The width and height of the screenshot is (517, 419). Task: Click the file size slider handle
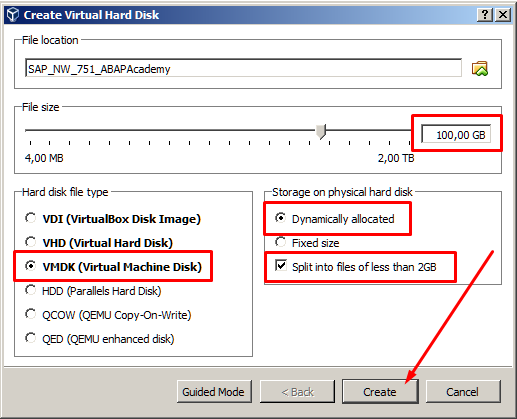pos(321,131)
